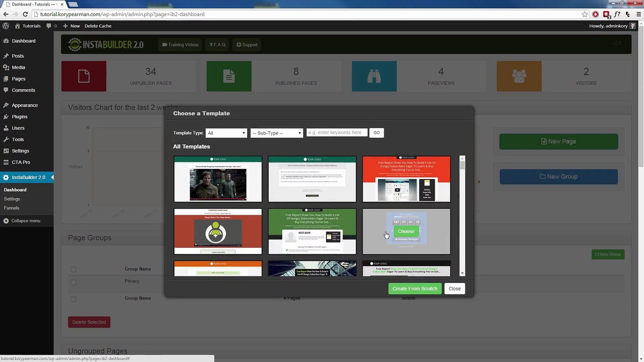Click the green New Page button
644x362 pixels.
click(x=558, y=141)
